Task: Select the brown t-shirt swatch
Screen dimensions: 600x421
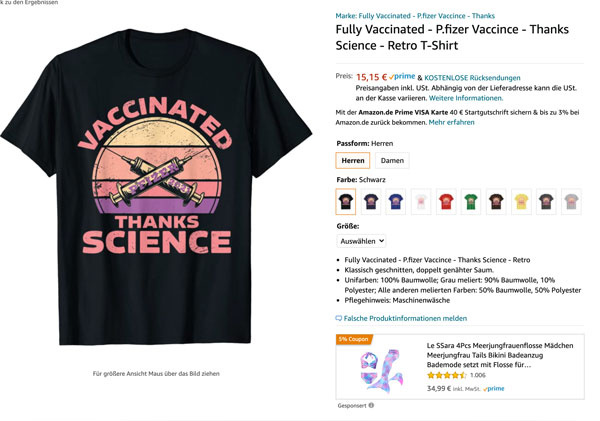Action: click(496, 202)
